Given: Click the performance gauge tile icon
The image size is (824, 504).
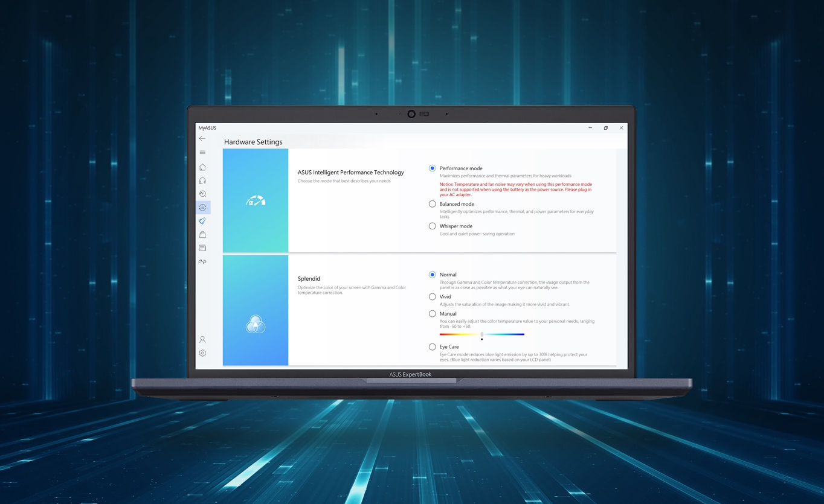Looking at the screenshot, I should coord(256,200).
